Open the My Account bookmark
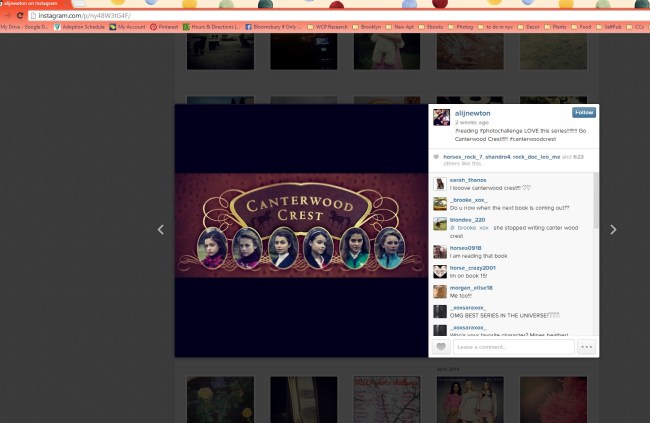 tap(128, 27)
